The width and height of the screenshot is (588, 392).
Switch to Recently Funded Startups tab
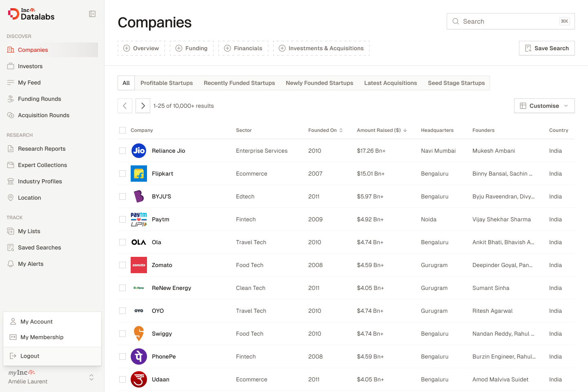[239, 83]
